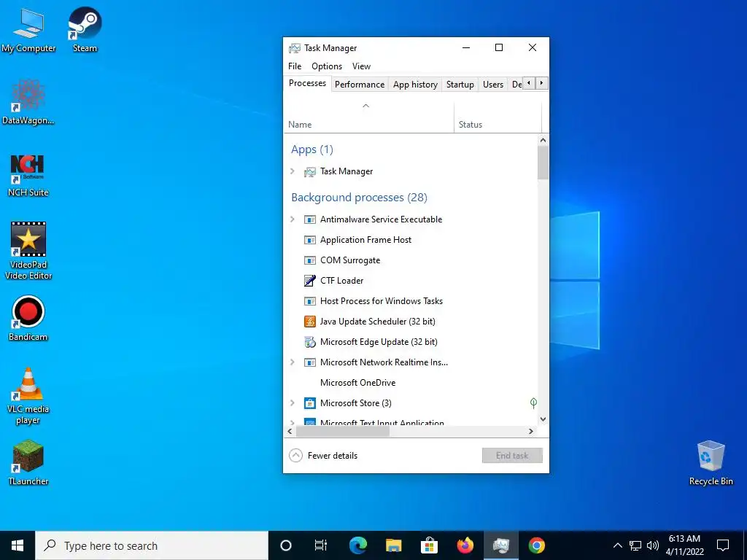Expand the Microsoft Store (3) group
747x560 pixels.
pos(293,402)
